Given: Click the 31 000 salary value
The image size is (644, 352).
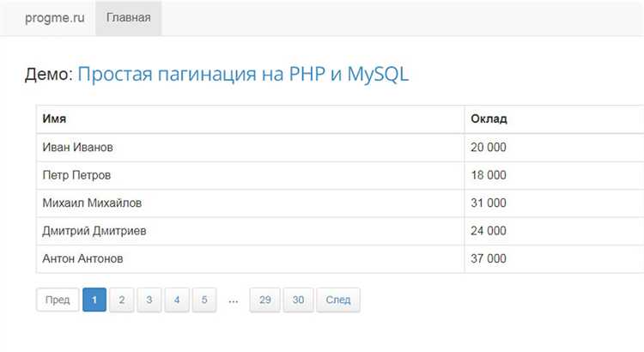Looking at the screenshot, I should [x=489, y=203].
